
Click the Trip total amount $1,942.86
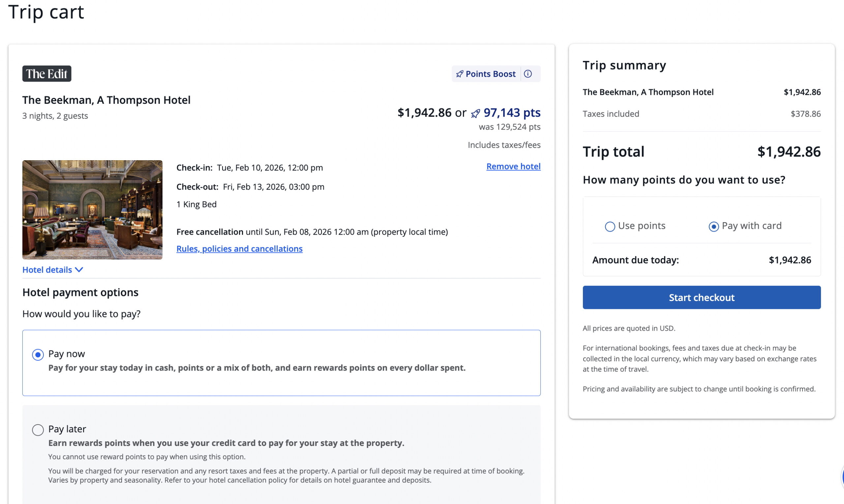click(x=789, y=152)
